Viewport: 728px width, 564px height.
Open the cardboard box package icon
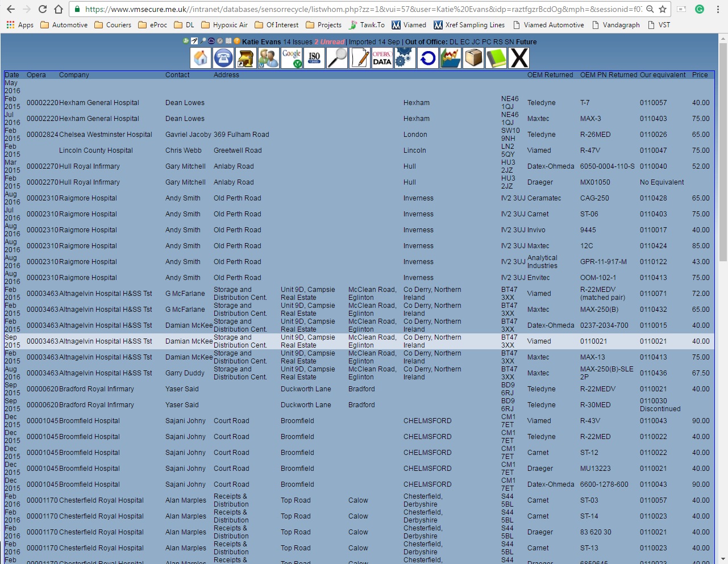pyautogui.click(x=473, y=58)
